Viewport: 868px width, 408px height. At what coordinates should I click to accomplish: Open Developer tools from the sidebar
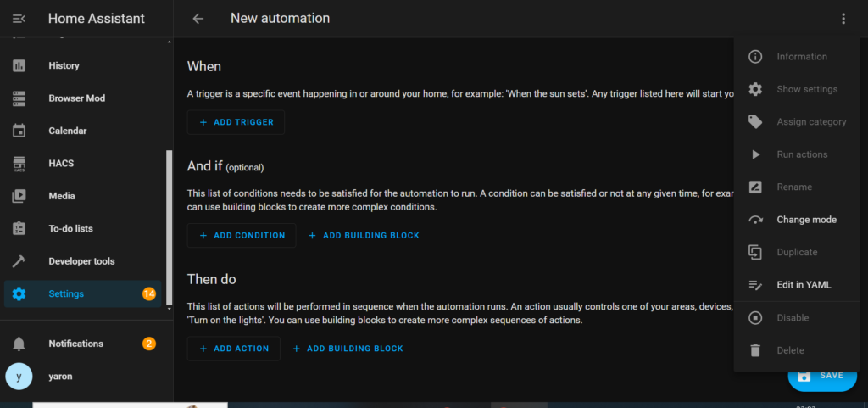click(83, 261)
